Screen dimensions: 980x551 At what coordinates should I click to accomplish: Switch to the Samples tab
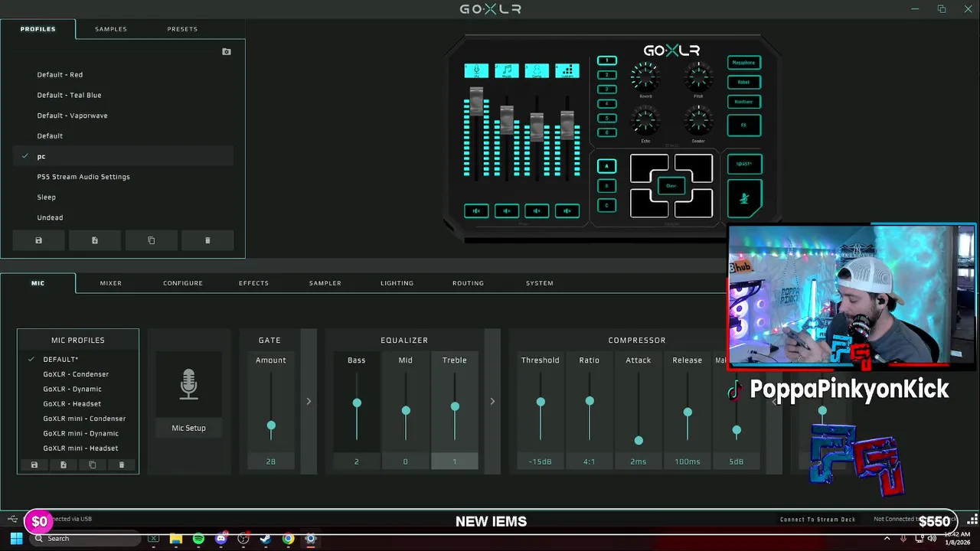click(x=111, y=29)
